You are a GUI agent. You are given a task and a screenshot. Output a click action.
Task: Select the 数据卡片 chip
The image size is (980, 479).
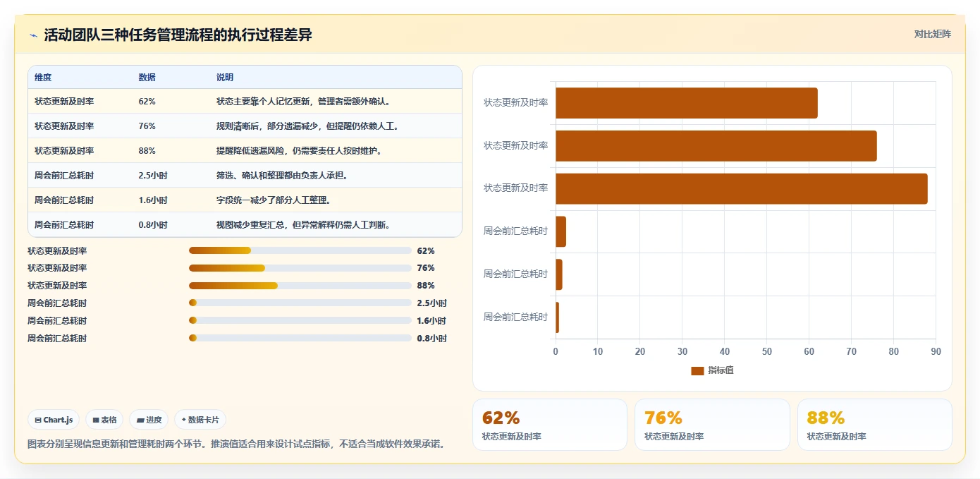pyautogui.click(x=200, y=420)
